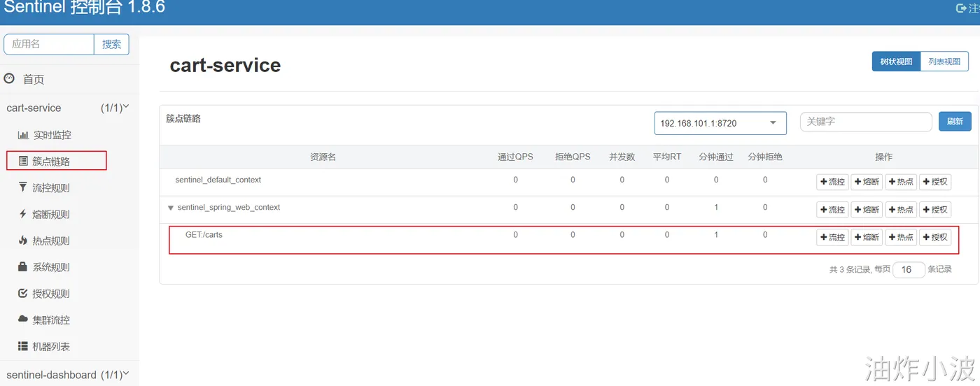This screenshot has width=980, height=386.
Task: Click the 搜索 search button
Action: [112, 44]
